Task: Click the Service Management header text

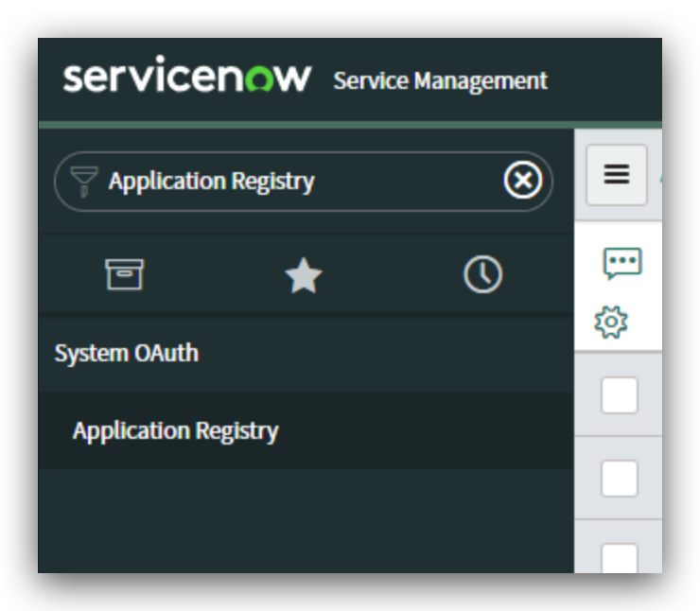Action: (x=440, y=81)
